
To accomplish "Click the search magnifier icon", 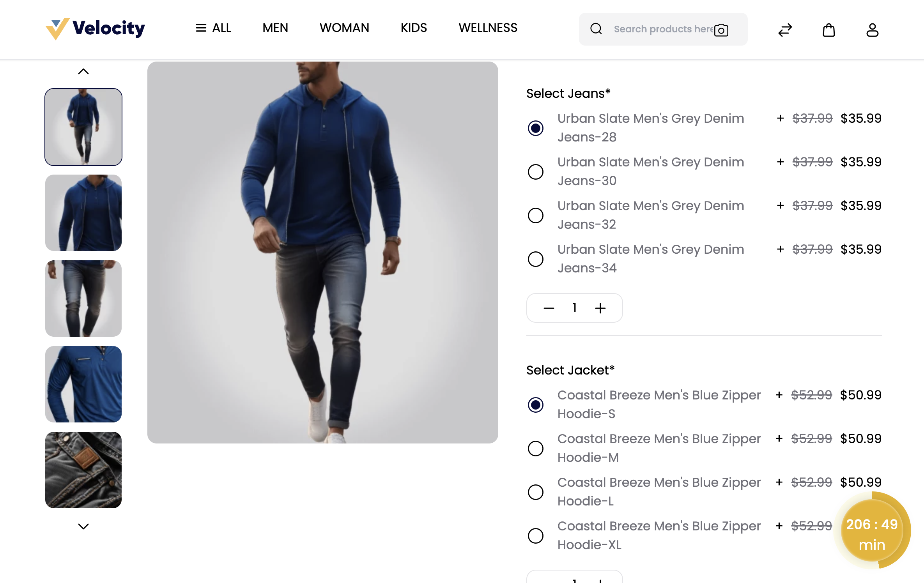I will pos(596,29).
